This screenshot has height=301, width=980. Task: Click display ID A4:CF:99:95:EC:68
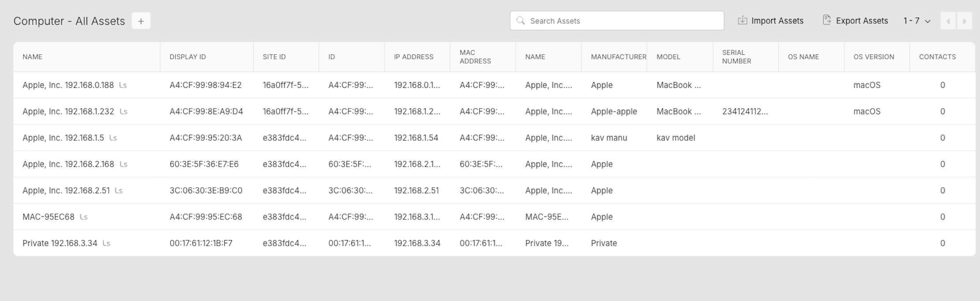(206, 217)
